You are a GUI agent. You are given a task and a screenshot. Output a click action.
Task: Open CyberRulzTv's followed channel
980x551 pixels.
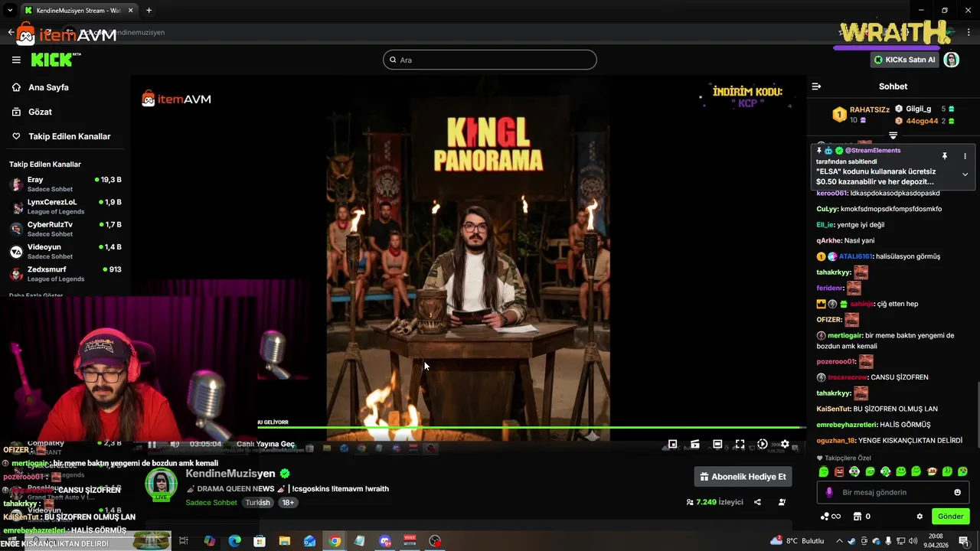pos(65,229)
